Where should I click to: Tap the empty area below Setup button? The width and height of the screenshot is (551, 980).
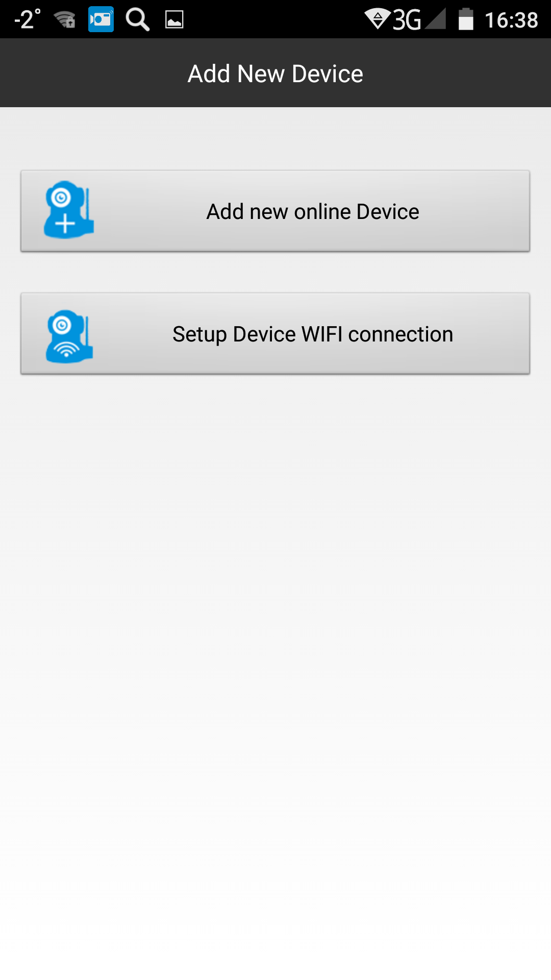coord(275,664)
